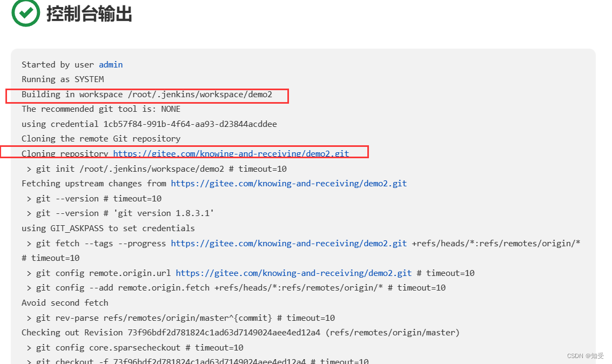Click the Avoid second fetch line

(65, 303)
